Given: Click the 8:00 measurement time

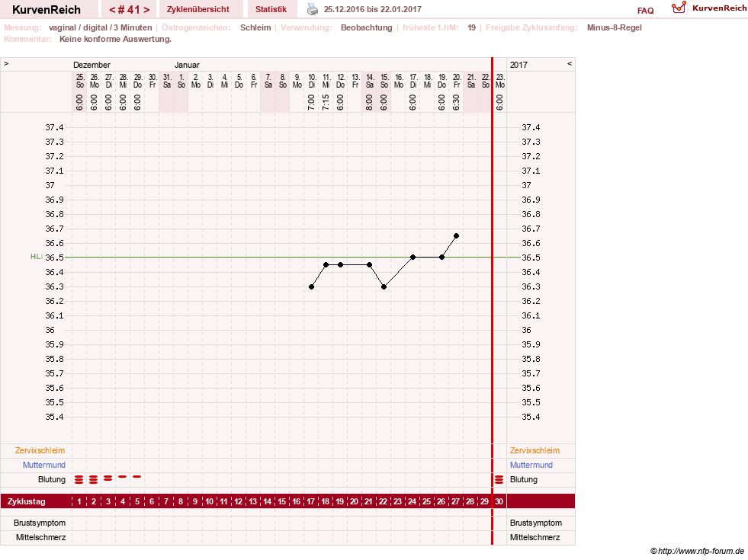Looking at the screenshot, I should (369, 102).
